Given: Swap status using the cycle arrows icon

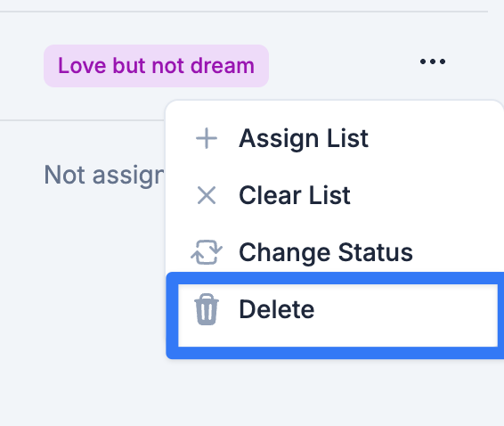Looking at the screenshot, I should click(207, 252).
